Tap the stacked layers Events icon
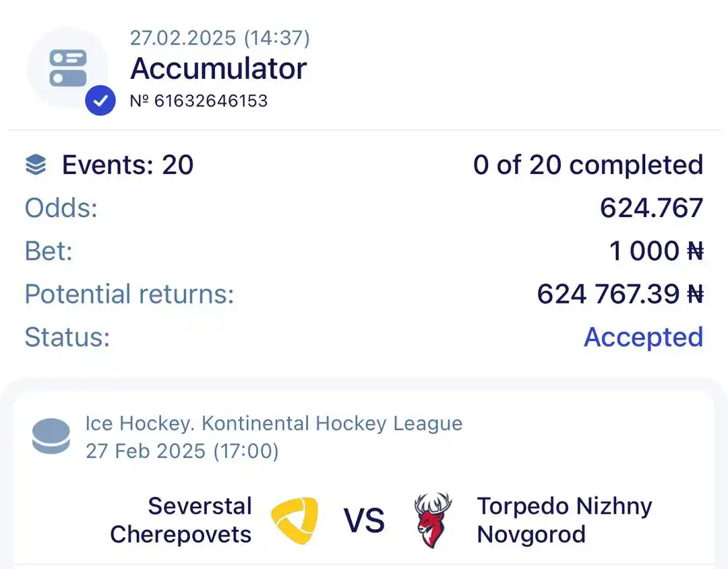 pyautogui.click(x=36, y=165)
